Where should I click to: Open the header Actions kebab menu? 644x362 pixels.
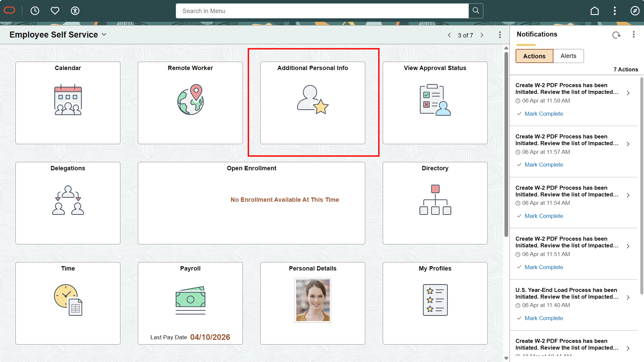coord(615,11)
